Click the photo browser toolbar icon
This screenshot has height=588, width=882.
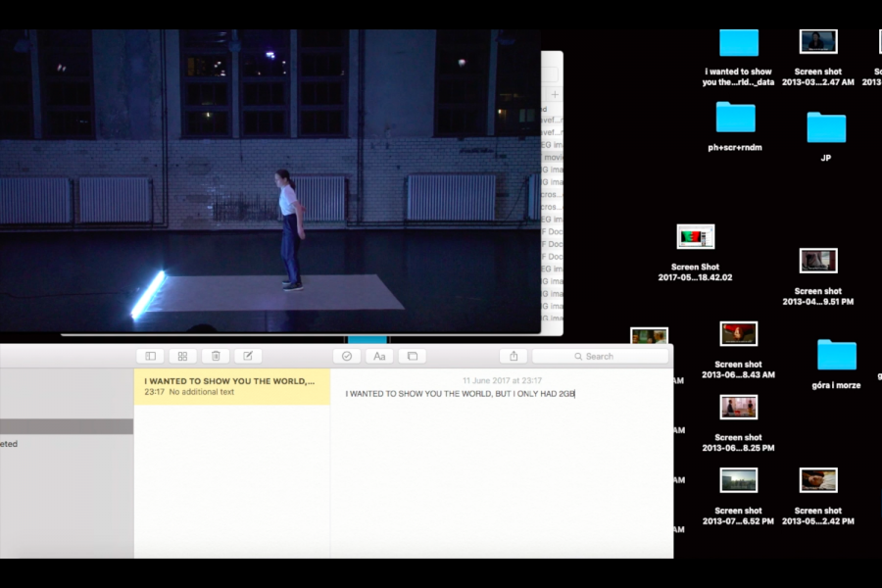click(x=413, y=357)
